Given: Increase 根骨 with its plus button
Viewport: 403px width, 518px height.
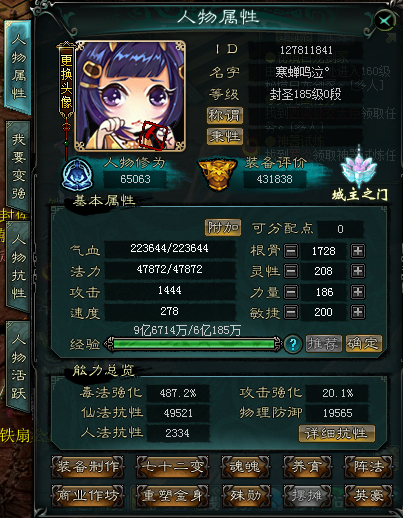Looking at the screenshot, I should click(x=358, y=251).
